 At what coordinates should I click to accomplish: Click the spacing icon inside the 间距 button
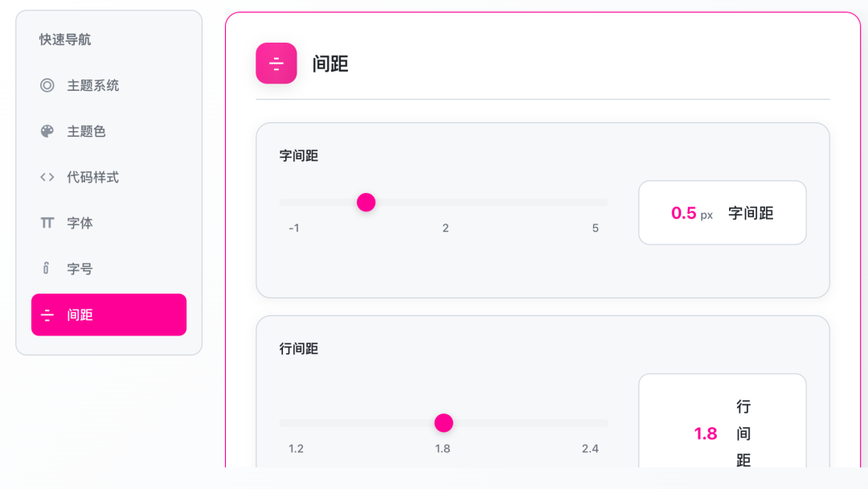point(48,314)
